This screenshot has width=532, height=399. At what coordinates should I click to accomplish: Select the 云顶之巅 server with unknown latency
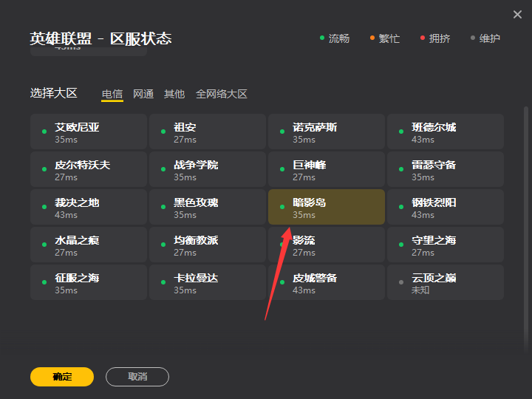tap(446, 282)
